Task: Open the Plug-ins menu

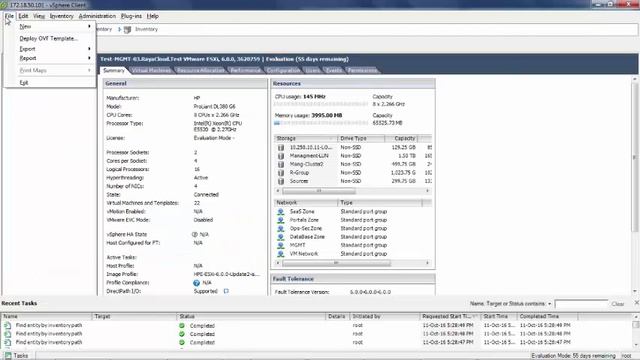Action: click(x=131, y=16)
